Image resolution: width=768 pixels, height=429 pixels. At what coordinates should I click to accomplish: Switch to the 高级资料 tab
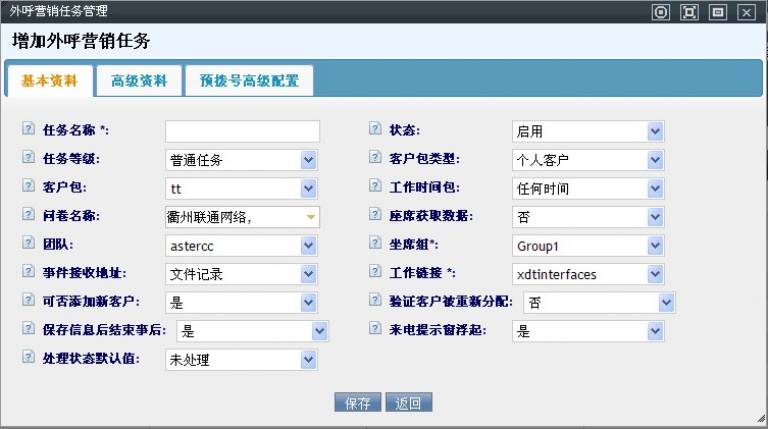[x=139, y=81]
